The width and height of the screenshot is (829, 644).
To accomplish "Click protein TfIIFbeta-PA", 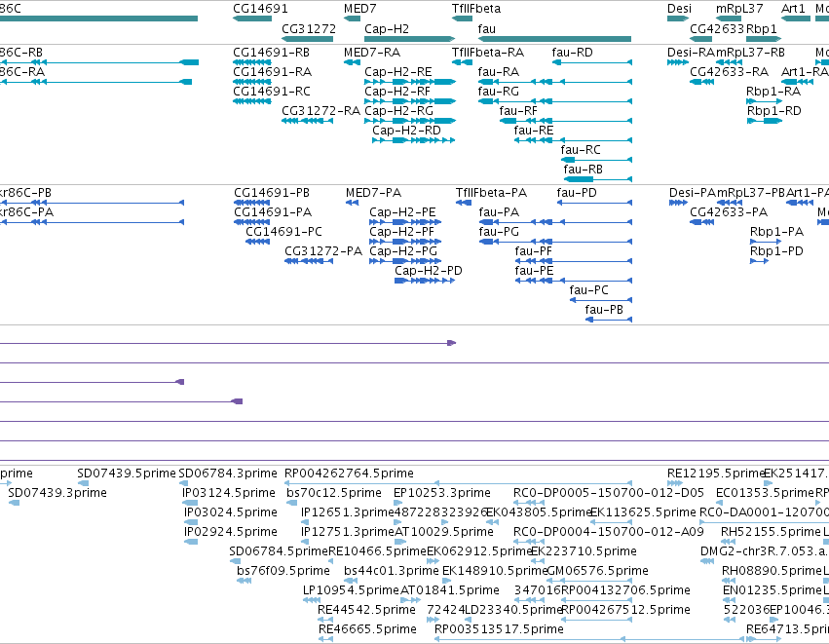I will [x=491, y=193].
